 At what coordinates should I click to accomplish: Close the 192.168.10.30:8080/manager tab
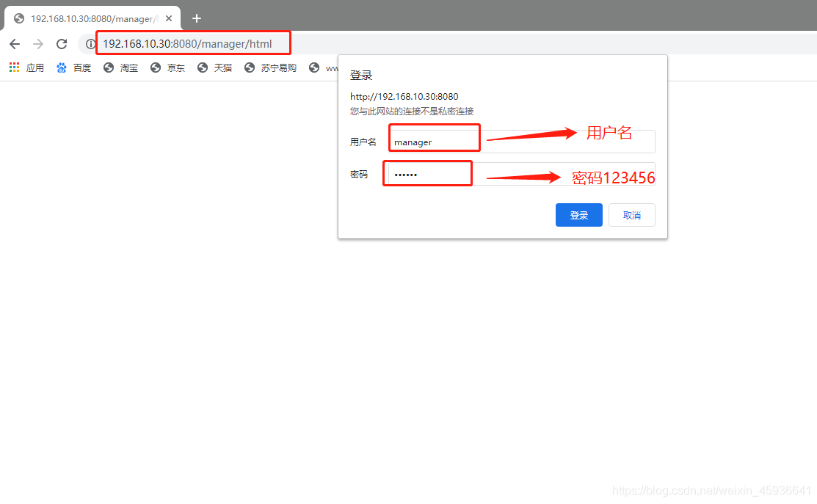(169, 18)
